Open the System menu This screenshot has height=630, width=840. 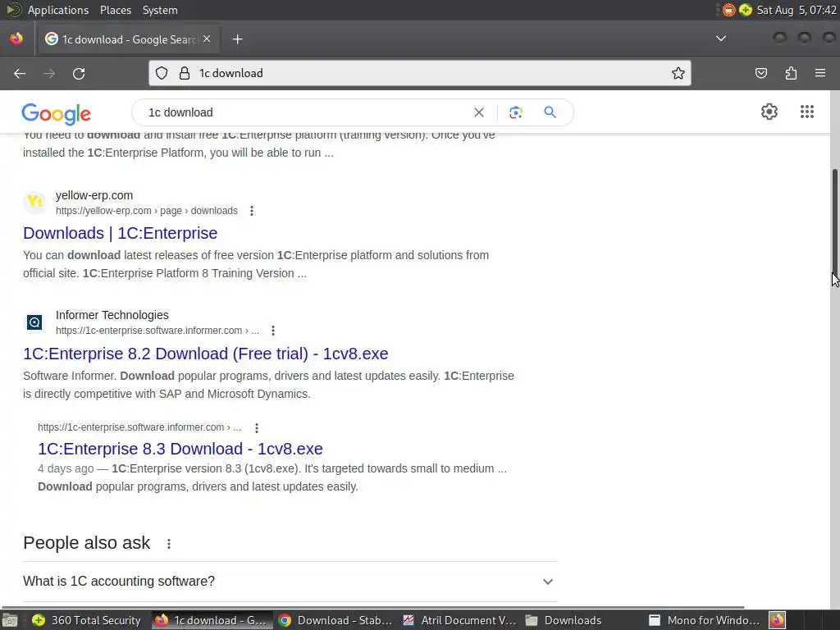pyautogui.click(x=160, y=10)
